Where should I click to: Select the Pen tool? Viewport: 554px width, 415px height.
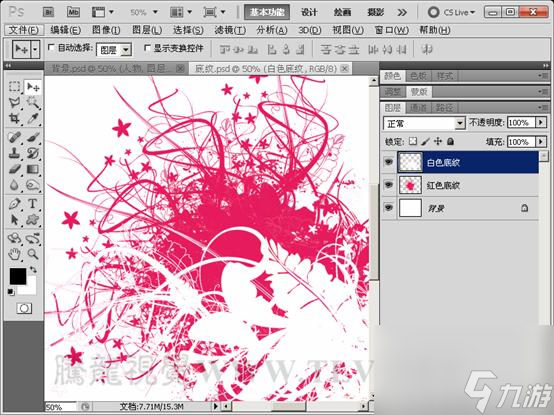click(x=14, y=204)
